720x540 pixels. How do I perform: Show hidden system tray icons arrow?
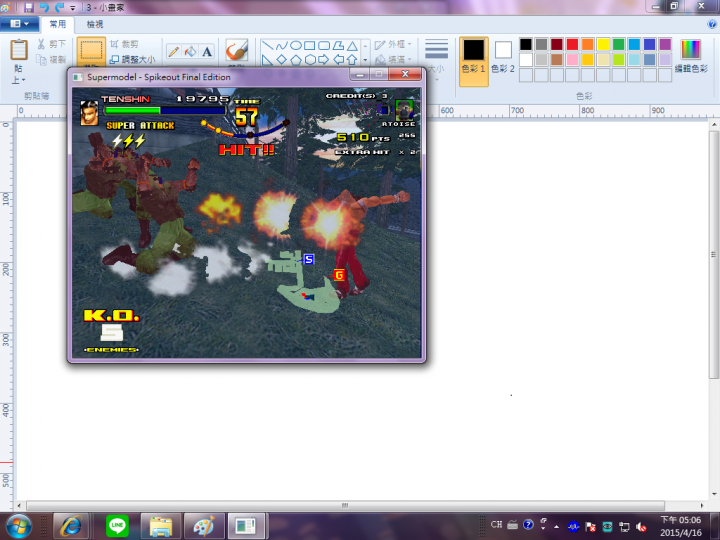(557, 526)
